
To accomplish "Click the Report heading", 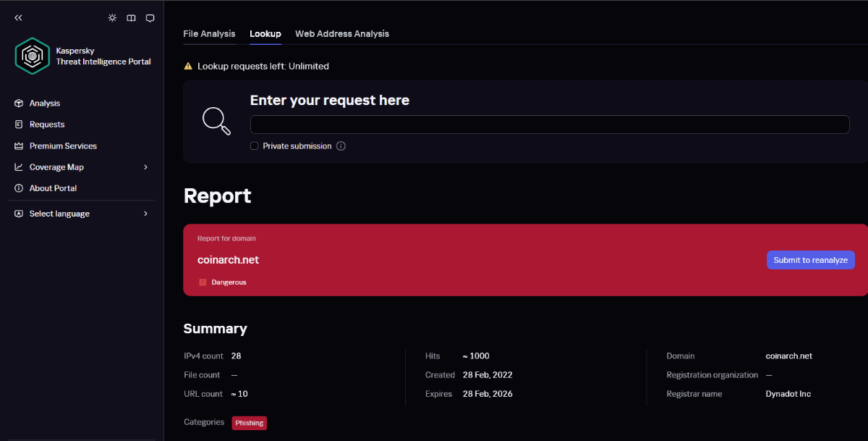I will [x=217, y=196].
